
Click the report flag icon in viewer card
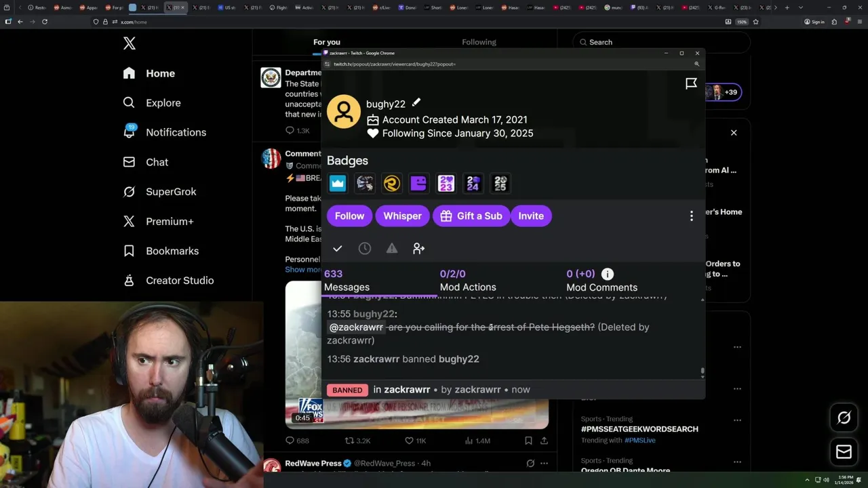click(x=691, y=83)
